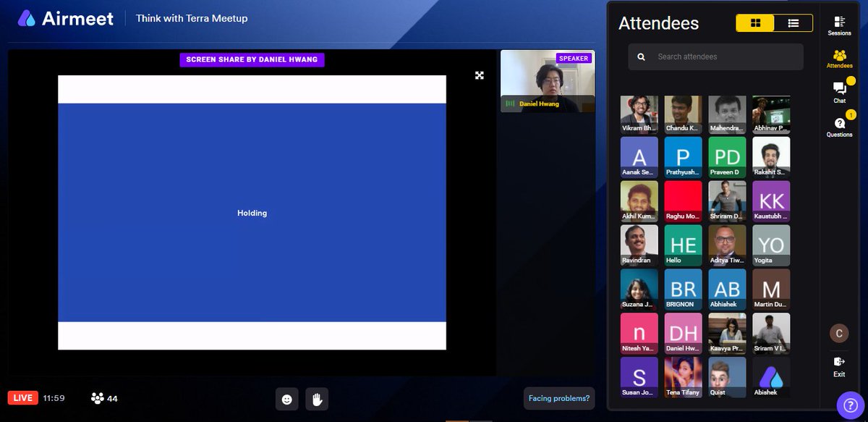The image size is (868, 422).
Task: Open attendee Akhil Kum... tile
Action: tap(639, 201)
